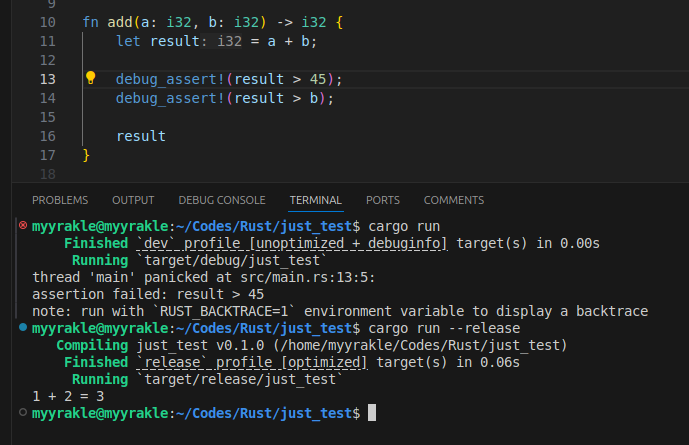View the COMMENTS tab
The height and width of the screenshot is (445, 689).
454,200
